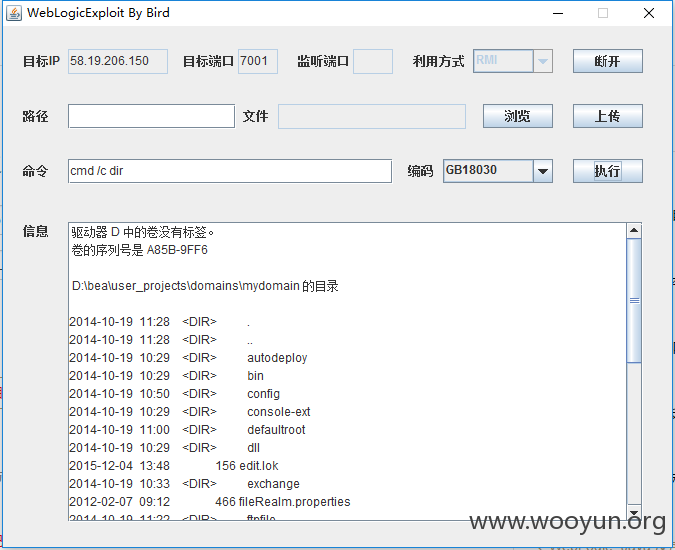
Task: Click the Java application icon in title bar
Action: (x=14, y=13)
